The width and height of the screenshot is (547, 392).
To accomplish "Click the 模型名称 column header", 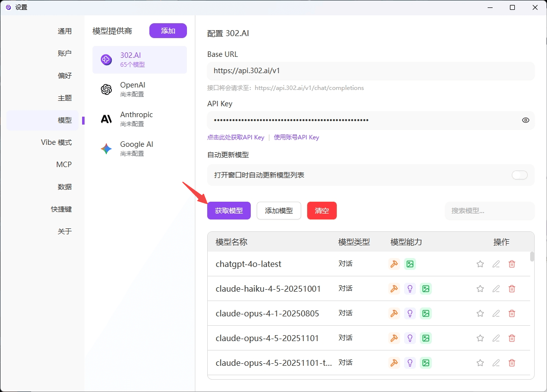I will pos(231,242).
